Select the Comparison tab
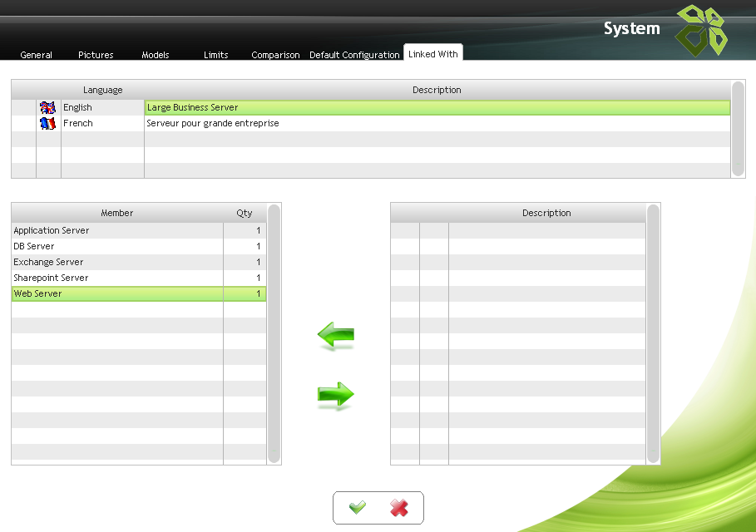This screenshot has height=532, width=756. point(275,55)
